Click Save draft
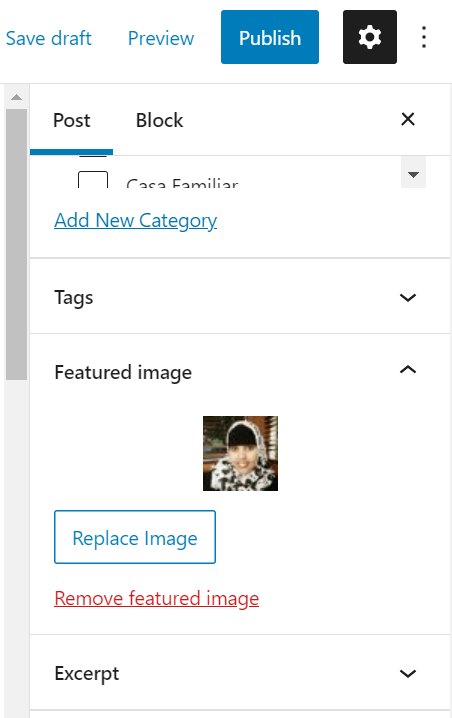 (x=49, y=38)
